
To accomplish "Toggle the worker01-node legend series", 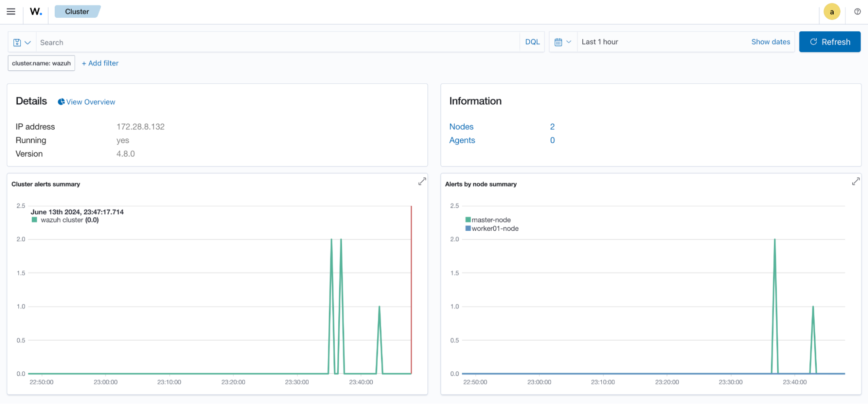I will [x=495, y=228].
